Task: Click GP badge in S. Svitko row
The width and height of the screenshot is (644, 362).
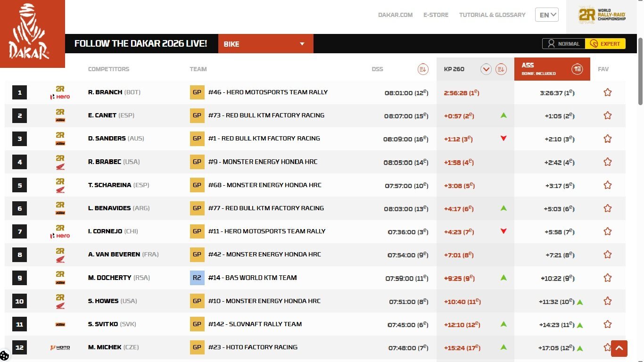Action: (197, 324)
